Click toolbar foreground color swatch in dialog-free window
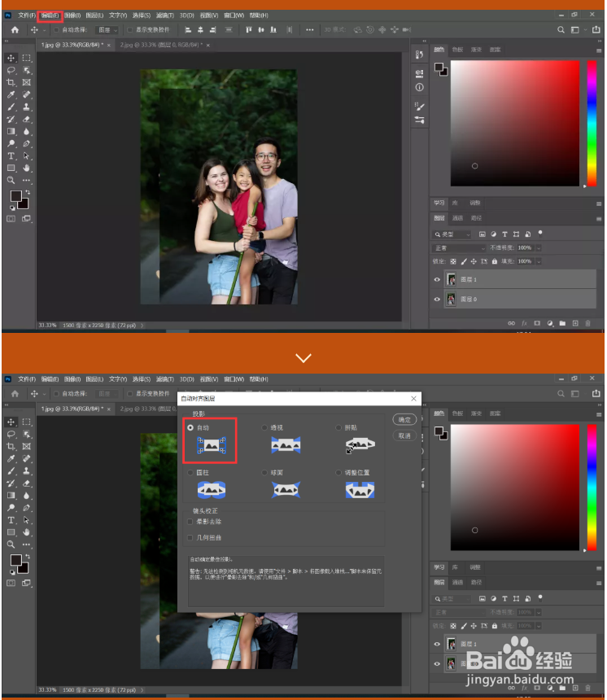Viewport: 607px width, 700px height. tap(15, 196)
